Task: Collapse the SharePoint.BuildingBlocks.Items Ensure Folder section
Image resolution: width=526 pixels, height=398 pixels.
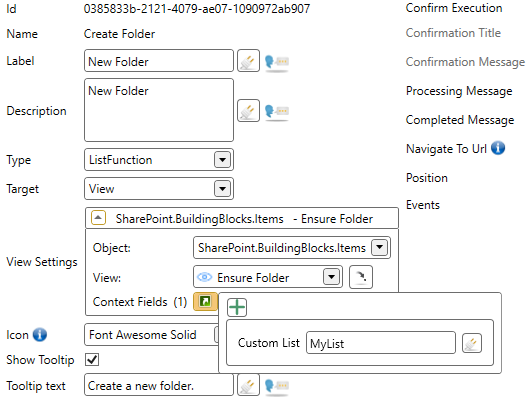Action: 98,218
